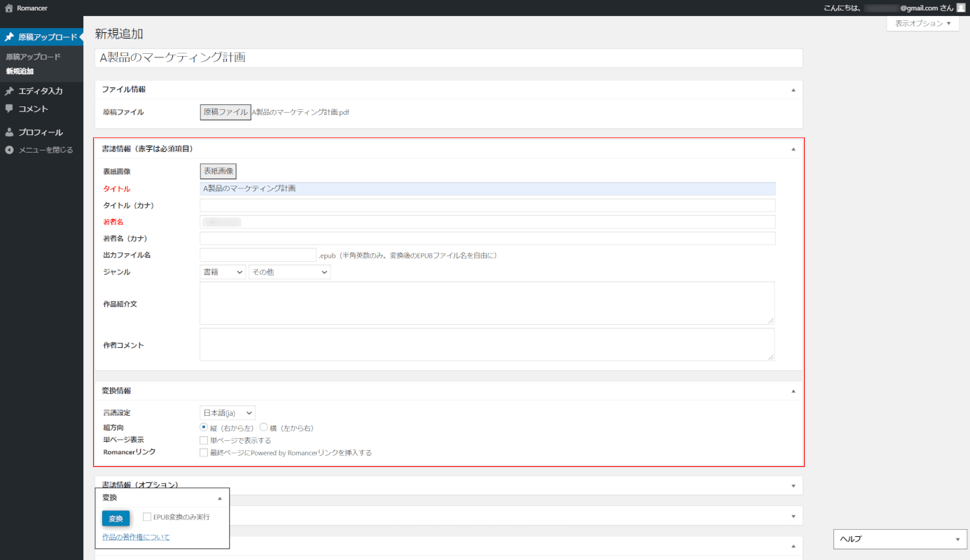Click the 出力ファイル名 input field

click(x=258, y=255)
